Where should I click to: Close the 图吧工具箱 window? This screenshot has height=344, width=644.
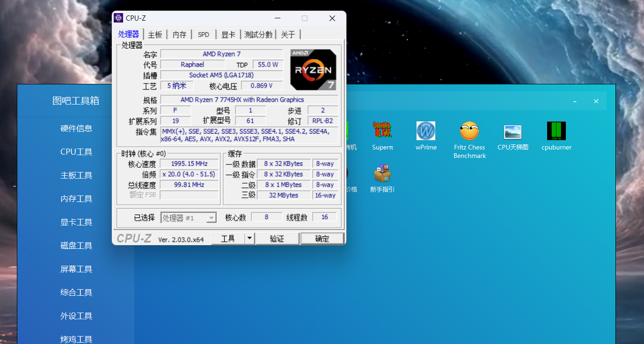(596, 101)
